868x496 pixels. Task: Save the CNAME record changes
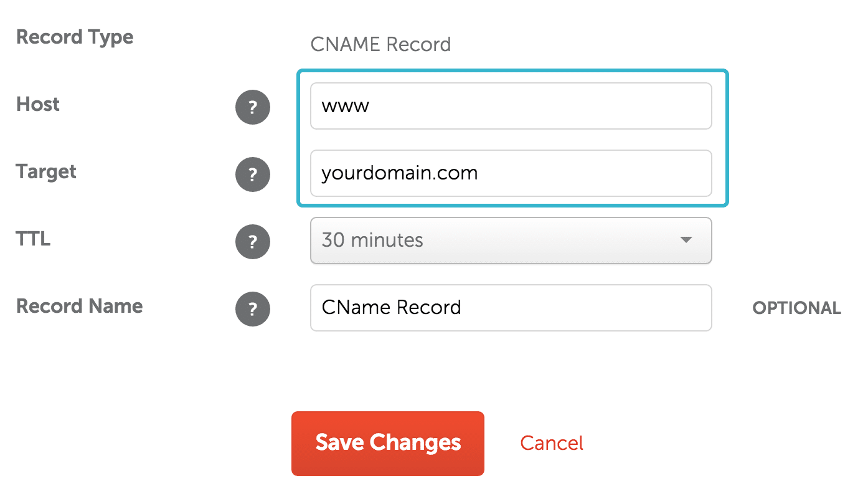387,443
